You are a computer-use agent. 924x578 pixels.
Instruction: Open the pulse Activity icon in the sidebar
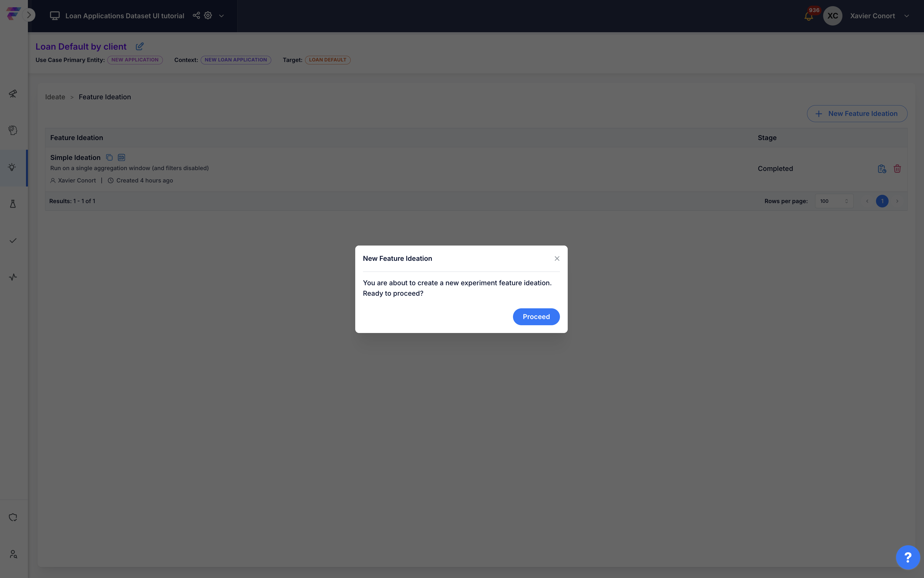point(13,277)
